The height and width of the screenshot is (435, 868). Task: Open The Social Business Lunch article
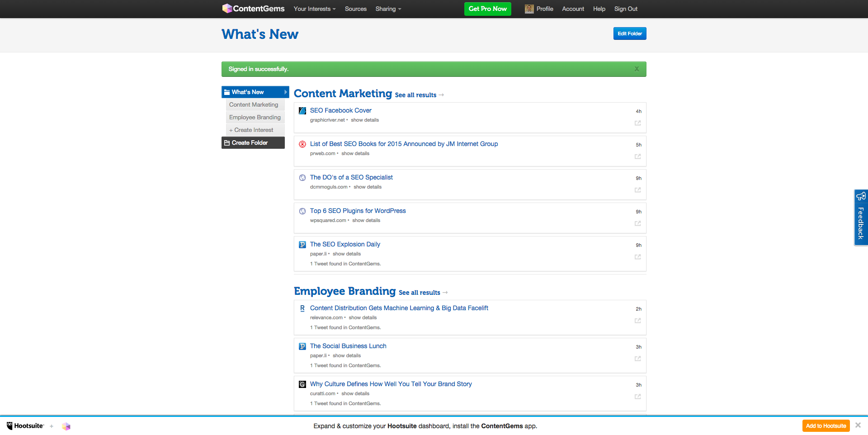pyautogui.click(x=348, y=346)
